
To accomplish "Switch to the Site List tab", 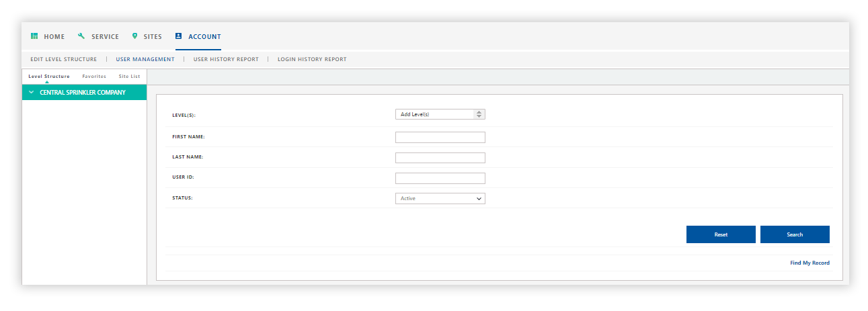I will [x=129, y=77].
